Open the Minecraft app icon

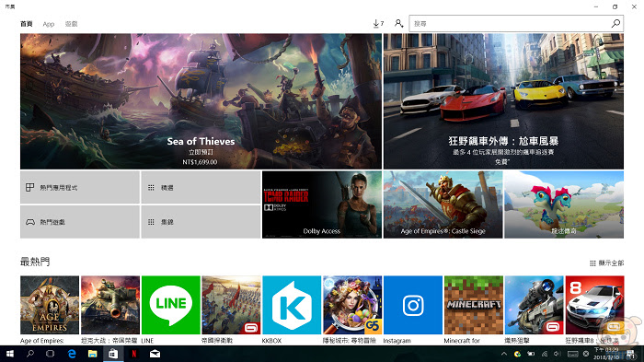tap(474, 305)
